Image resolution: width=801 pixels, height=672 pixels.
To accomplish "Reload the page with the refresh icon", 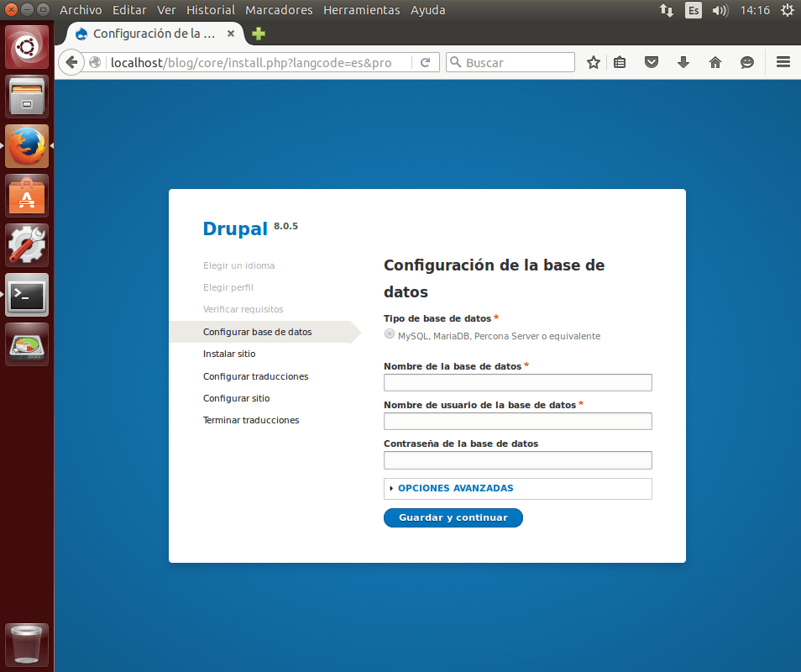I will click(x=425, y=62).
